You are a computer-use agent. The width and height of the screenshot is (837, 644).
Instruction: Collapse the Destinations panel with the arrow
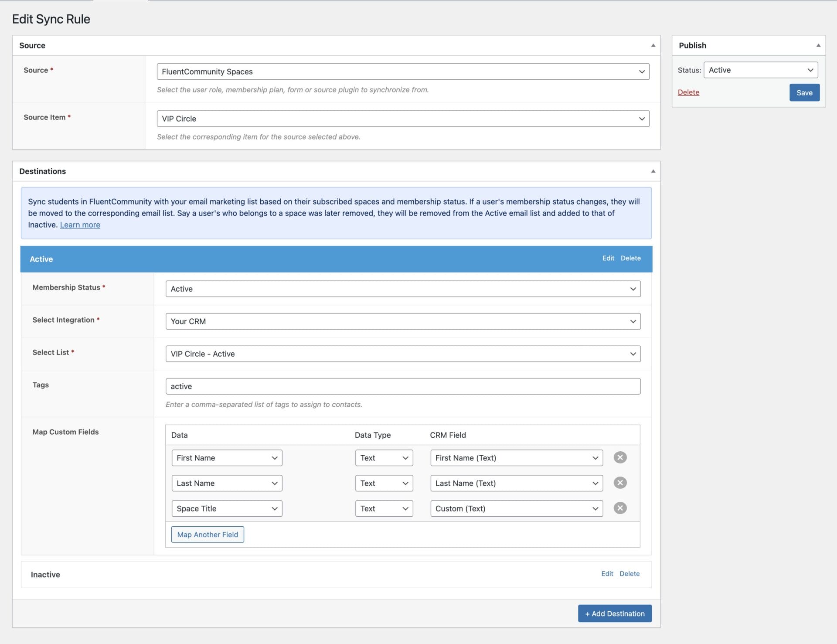pyautogui.click(x=653, y=171)
